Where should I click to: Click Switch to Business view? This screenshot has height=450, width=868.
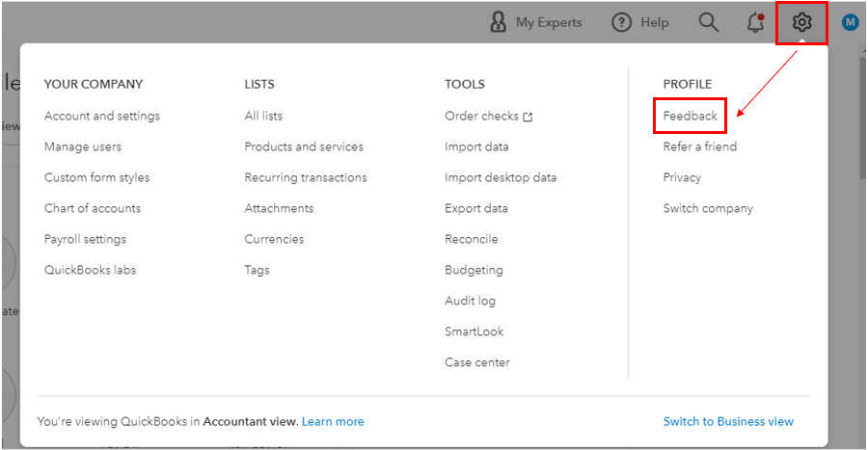728,422
